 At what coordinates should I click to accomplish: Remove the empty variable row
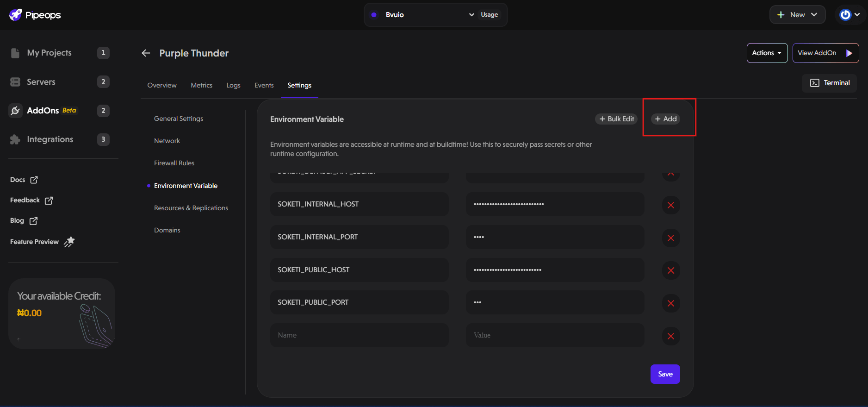pyautogui.click(x=671, y=336)
